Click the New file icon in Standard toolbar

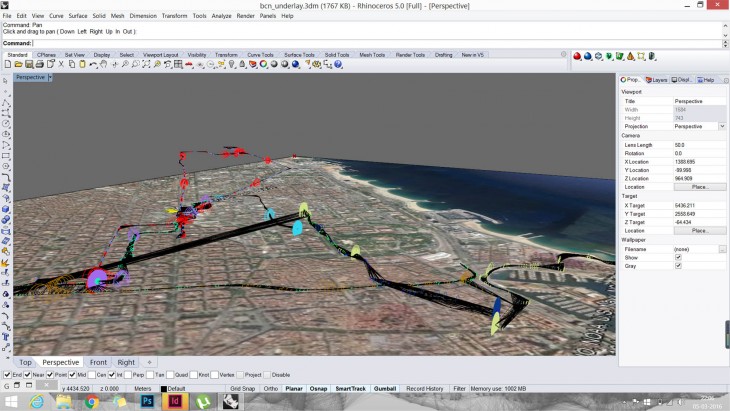(7, 64)
